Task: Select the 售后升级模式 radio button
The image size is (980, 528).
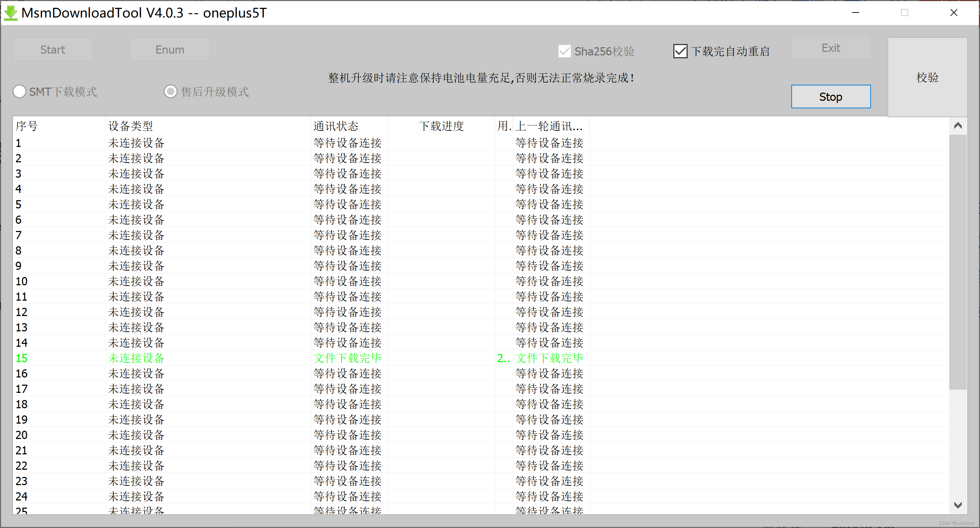Action: 170,92
